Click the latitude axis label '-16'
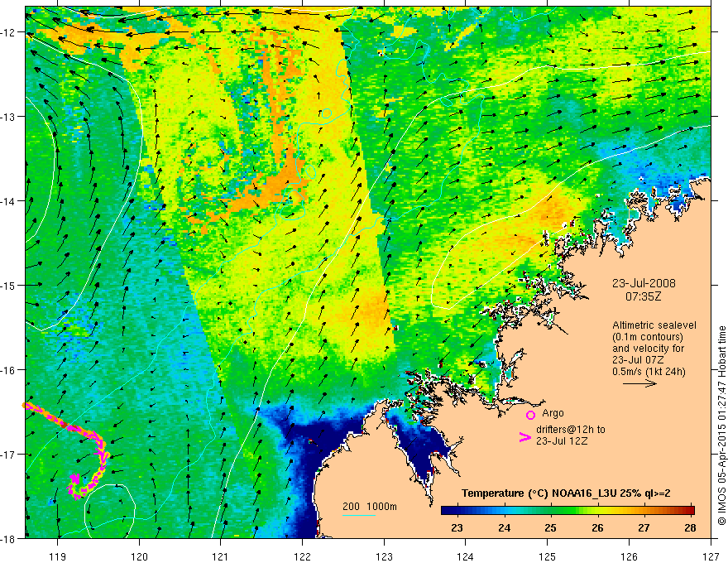Image resolution: width=728 pixels, height=563 pixels. tap(8, 370)
